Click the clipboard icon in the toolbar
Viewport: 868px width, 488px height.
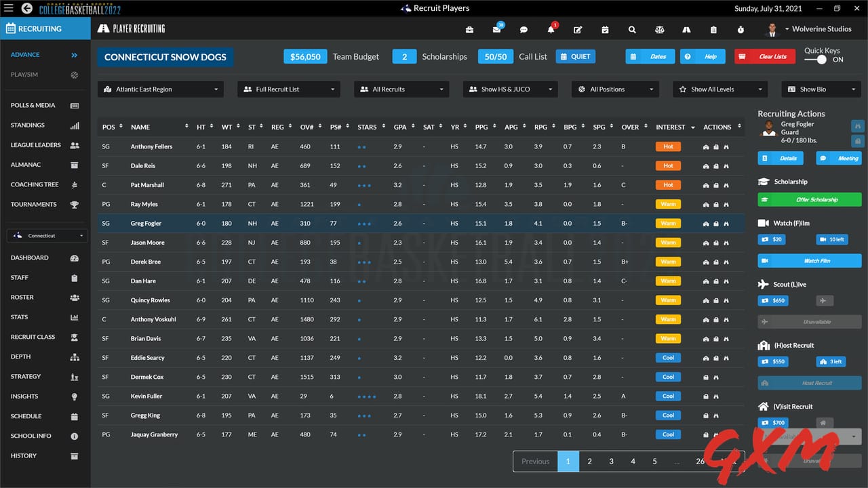713,29
